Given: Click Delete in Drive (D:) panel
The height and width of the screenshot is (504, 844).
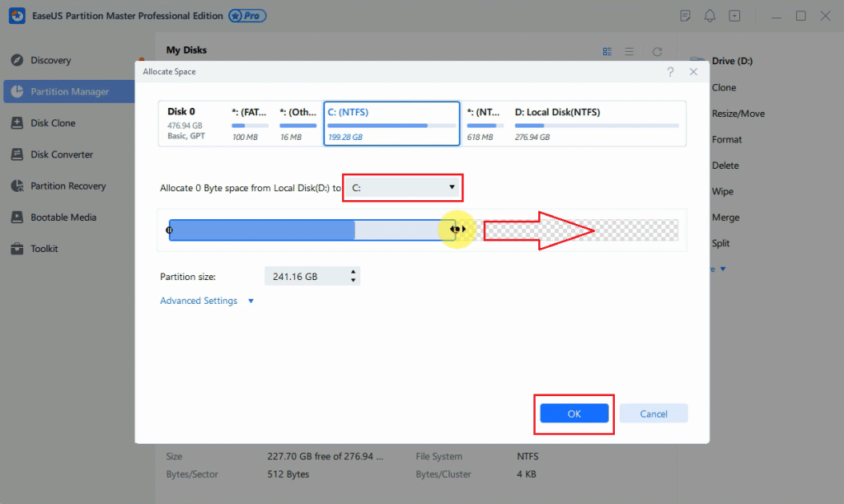Looking at the screenshot, I should (725, 166).
